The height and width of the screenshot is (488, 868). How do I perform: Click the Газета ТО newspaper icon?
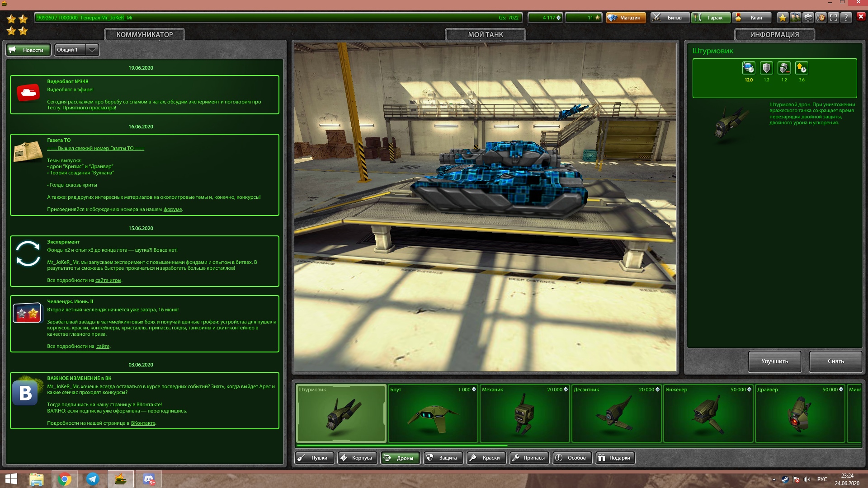point(28,151)
